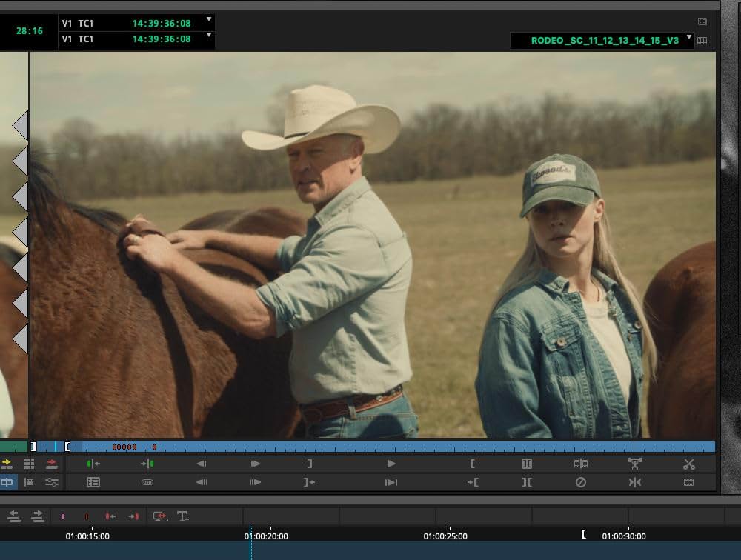Open the top V1 TC1 timecode dropdown
The image size is (741, 560).
[209, 20]
